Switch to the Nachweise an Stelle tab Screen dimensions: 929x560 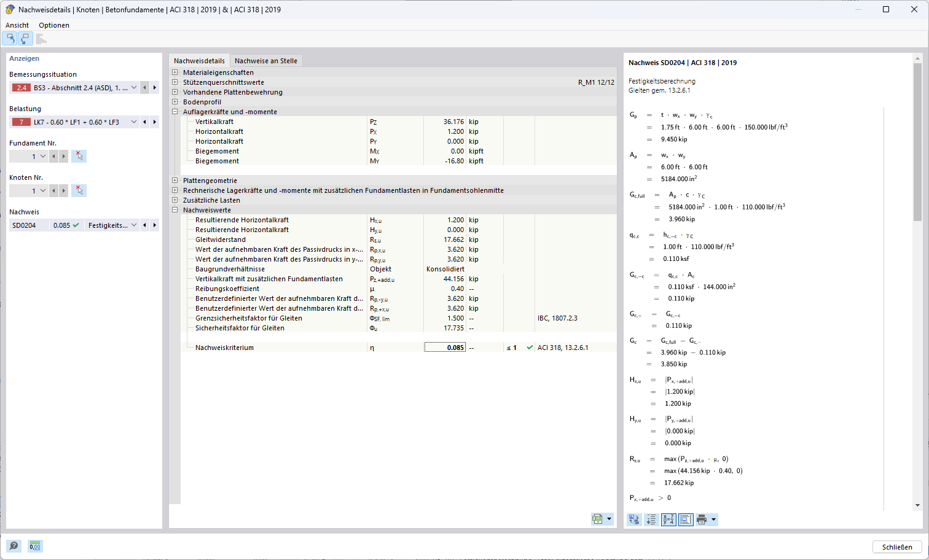(265, 60)
